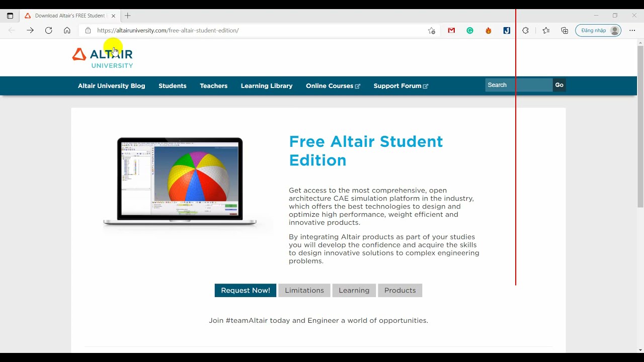Click the browser forward arrow
644x362 pixels.
click(30, 31)
